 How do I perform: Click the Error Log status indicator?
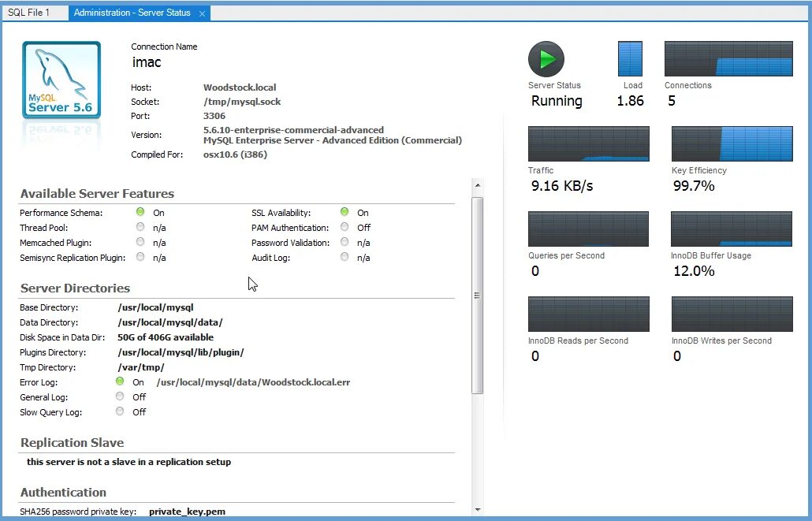pos(120,381)
